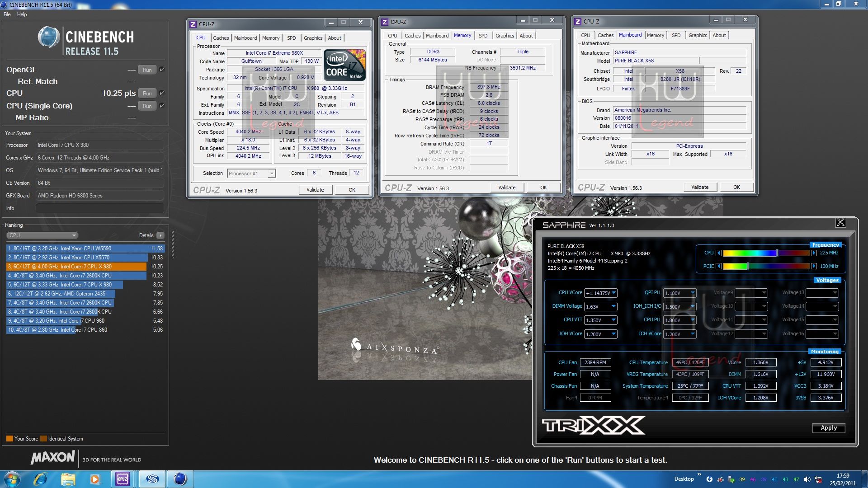Open the Cinebench File menu
868x488 pixels.
[x=7, y=14]
